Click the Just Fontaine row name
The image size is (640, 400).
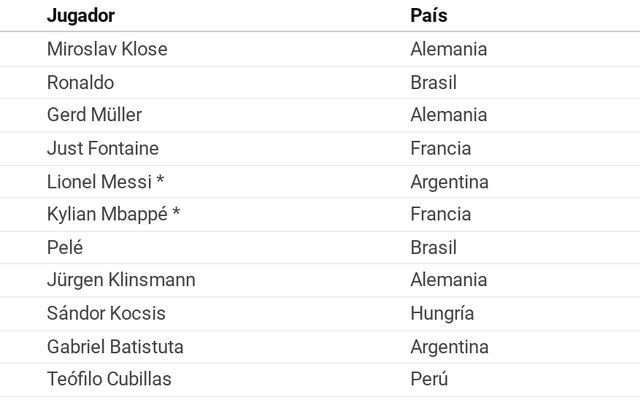click(x=102, y=148)
